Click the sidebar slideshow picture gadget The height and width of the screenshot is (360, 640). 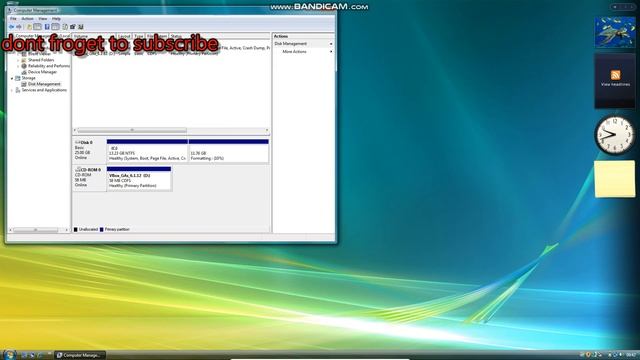tap(615, 32)
